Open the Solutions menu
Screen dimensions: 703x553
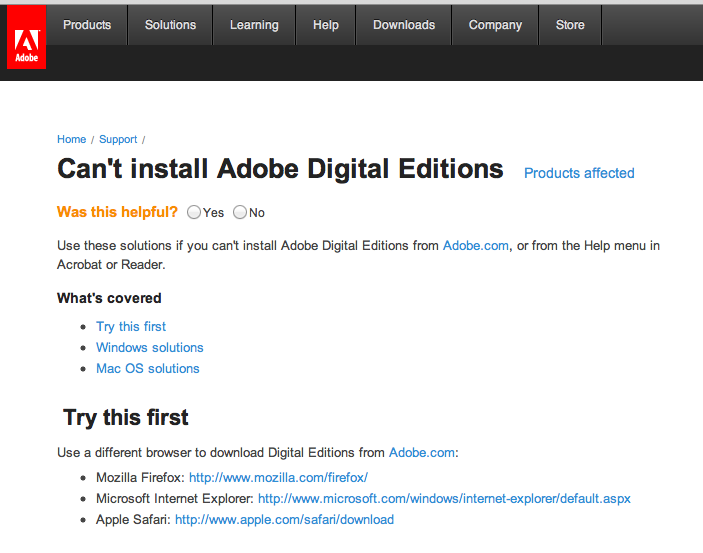(x=170, y=25)
